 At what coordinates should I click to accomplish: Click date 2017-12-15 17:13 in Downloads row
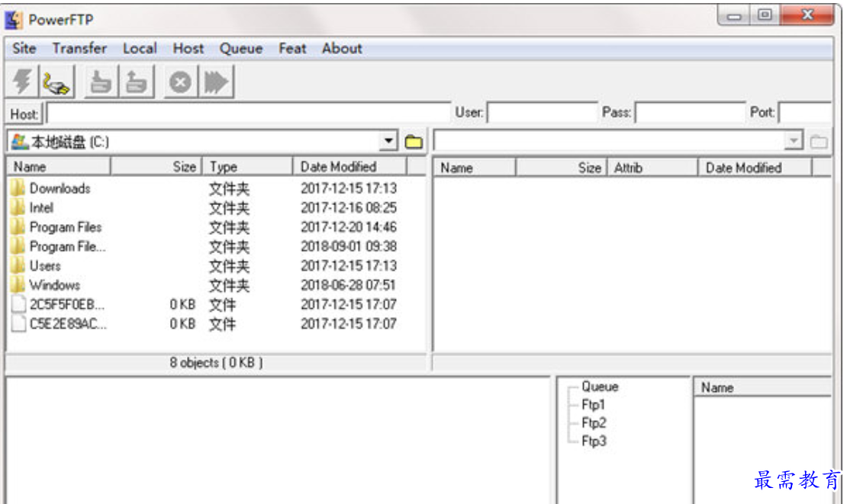pyautogui.click(x=349, y=188)
